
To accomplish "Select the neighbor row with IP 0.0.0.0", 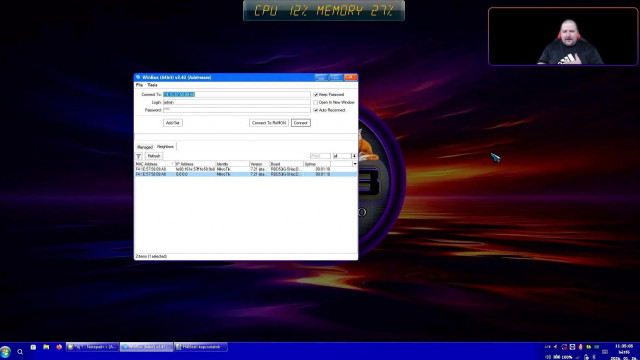I will tap(246, 174).
